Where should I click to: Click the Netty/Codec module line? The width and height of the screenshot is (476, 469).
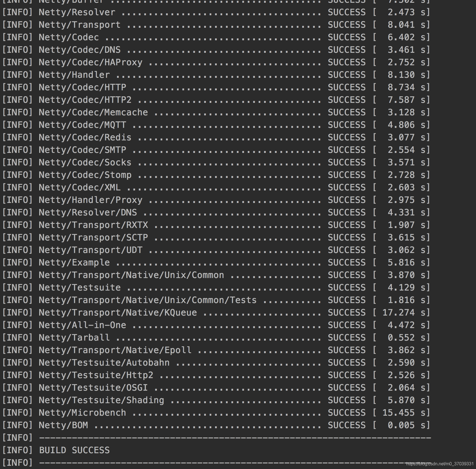coord(216,37)
